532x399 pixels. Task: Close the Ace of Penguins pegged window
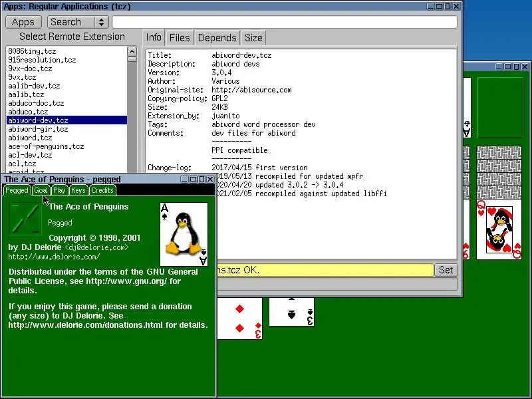pos(210,179)
